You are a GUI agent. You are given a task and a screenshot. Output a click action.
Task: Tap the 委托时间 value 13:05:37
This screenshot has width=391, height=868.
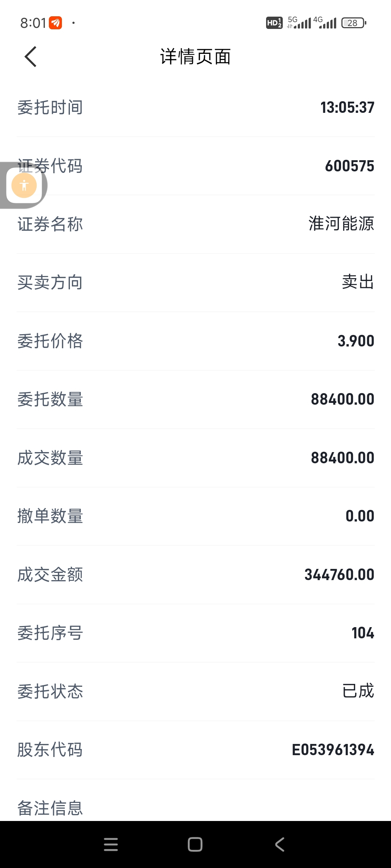(347, 107)
